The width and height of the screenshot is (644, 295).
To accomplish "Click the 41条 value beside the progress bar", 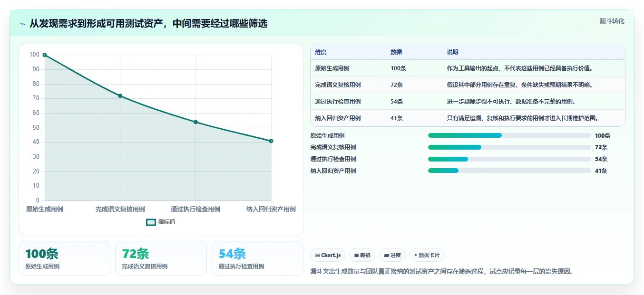I will tap(601, 171).
